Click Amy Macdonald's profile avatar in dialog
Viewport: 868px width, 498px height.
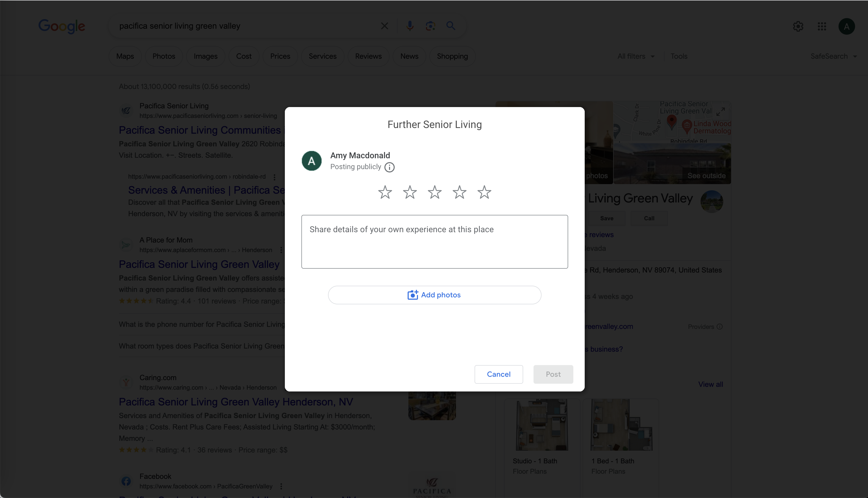[311, 161]
